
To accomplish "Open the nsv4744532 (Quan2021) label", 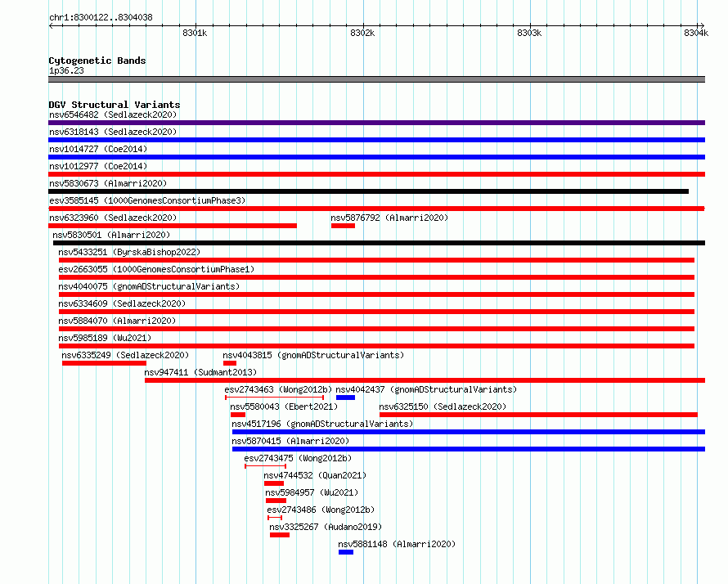I will (x=315, y=475).
